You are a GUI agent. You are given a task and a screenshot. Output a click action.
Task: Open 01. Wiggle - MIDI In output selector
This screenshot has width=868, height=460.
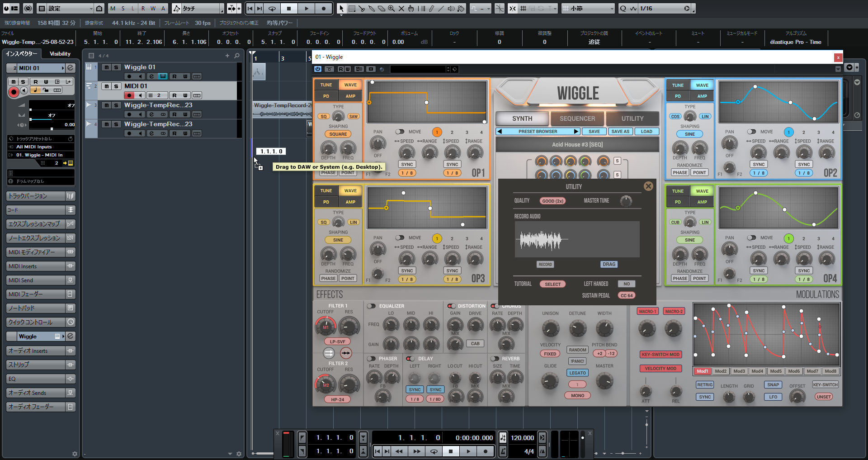[41, 155]
